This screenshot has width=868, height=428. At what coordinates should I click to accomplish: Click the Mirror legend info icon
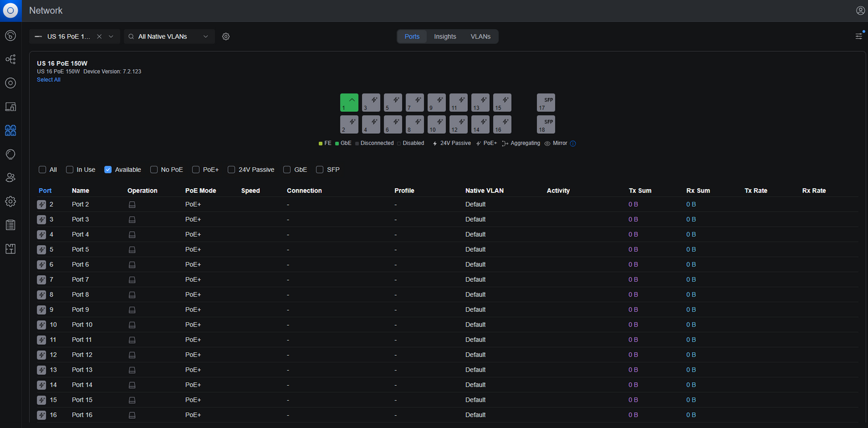(573, 144)
